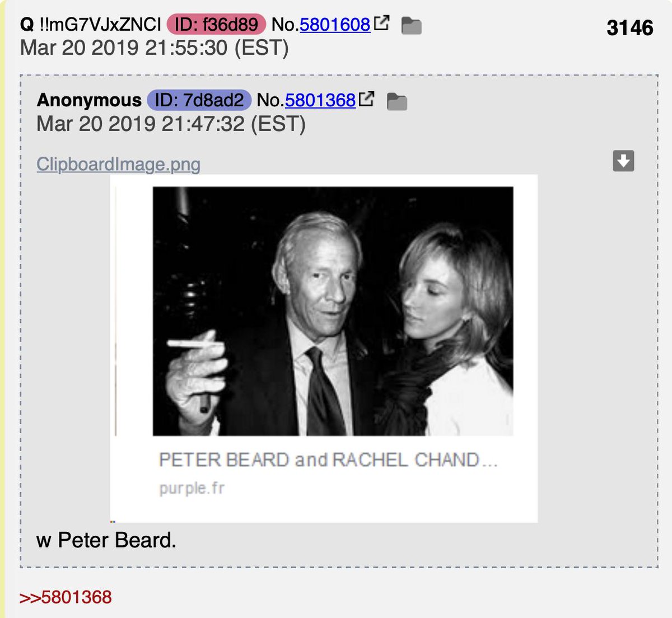Click folder icon next to post 5801608

(412, 26)
